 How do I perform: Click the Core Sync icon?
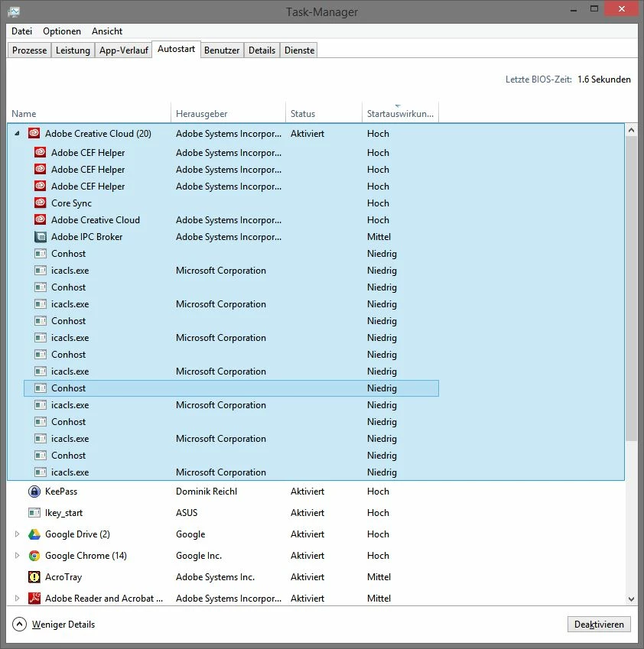click(41, 203)
